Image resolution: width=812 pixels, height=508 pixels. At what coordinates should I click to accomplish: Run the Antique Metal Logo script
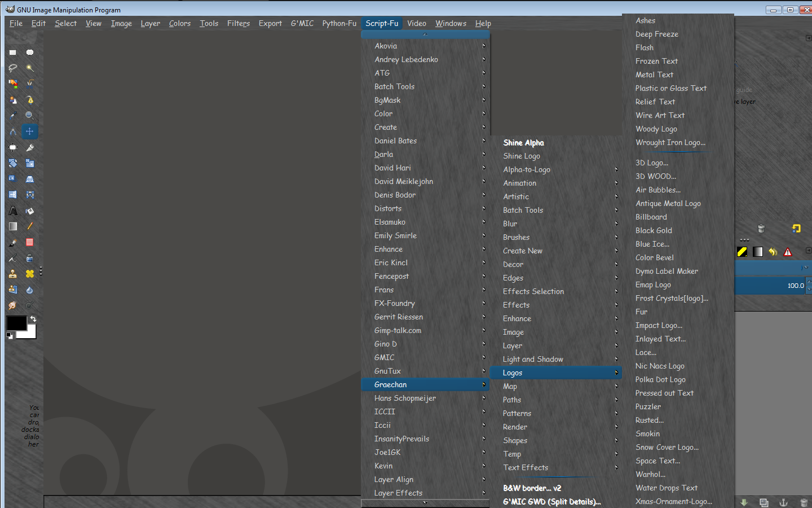coord(668,203)
